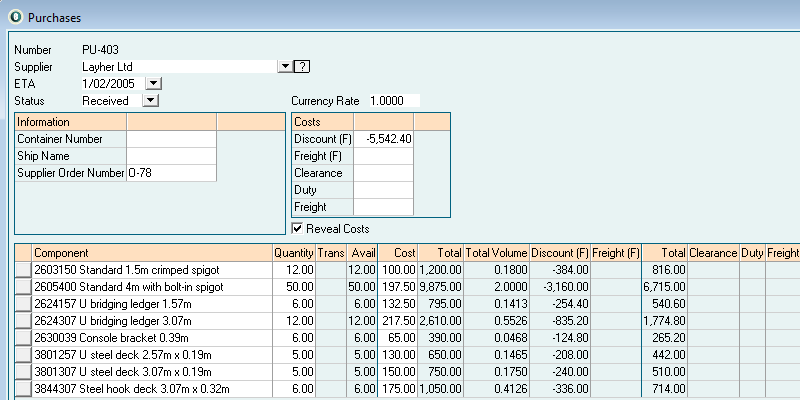Click the Ship Name value cell
Screen dimensions: 800x400
(x=171, y=156)
